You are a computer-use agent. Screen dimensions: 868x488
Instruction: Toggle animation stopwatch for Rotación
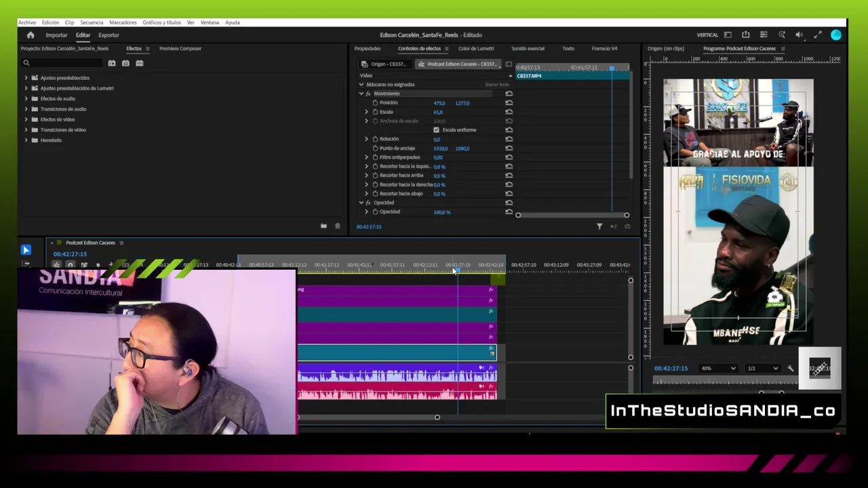pyautogui.click(x=375, y=139)
